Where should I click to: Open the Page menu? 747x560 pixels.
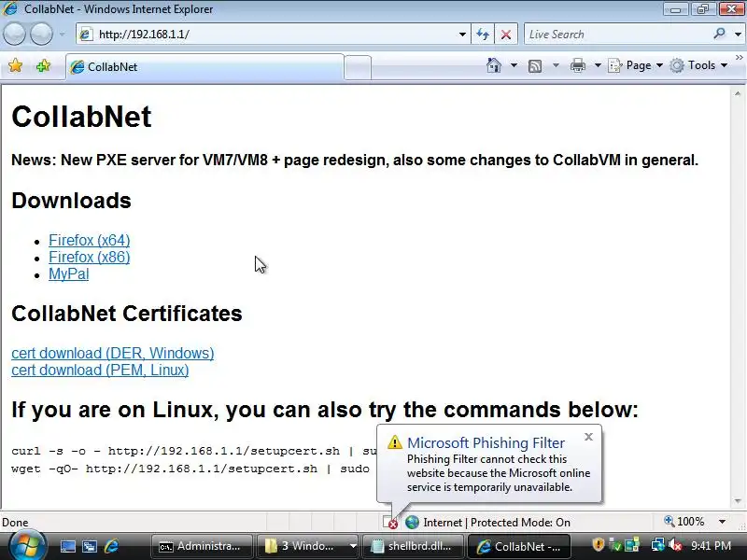636,65
